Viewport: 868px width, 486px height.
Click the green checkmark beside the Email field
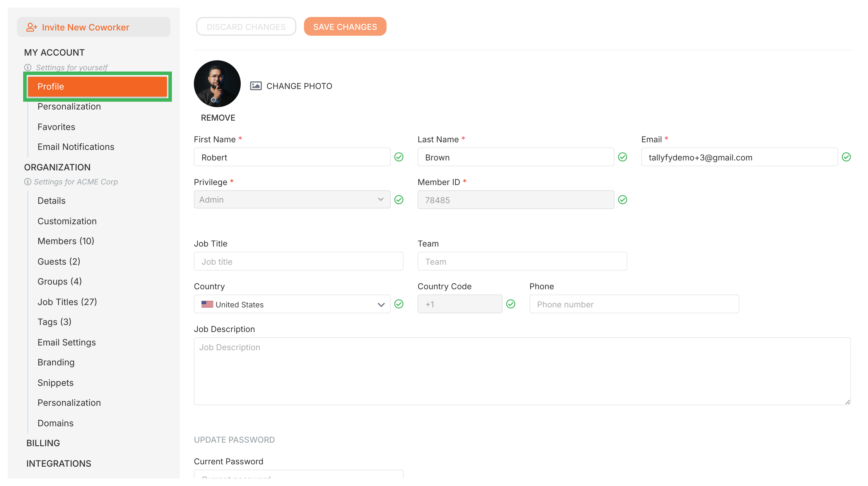846,157
